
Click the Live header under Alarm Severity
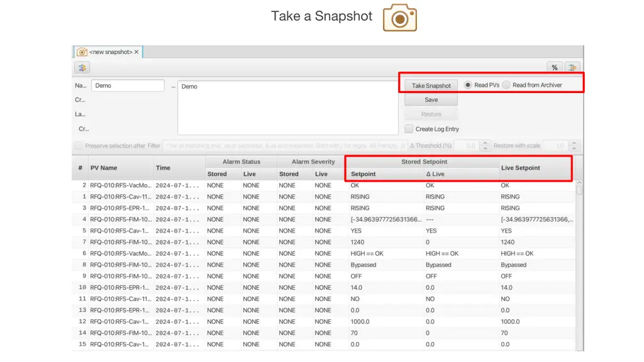(x=331, y=174)
